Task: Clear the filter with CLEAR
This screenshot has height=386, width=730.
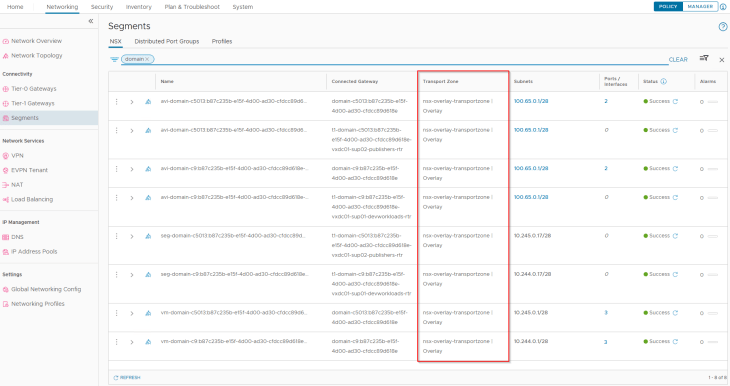Action: [678, 60]
